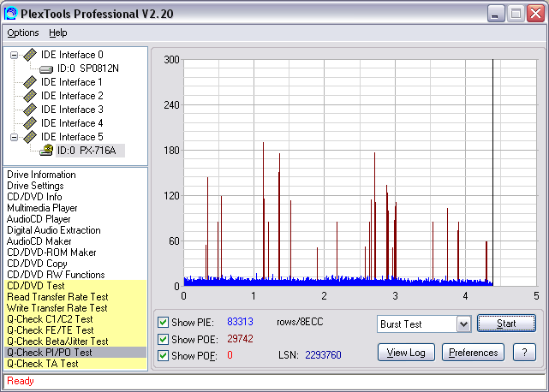Open AudioCD Player function

[39, 219]
